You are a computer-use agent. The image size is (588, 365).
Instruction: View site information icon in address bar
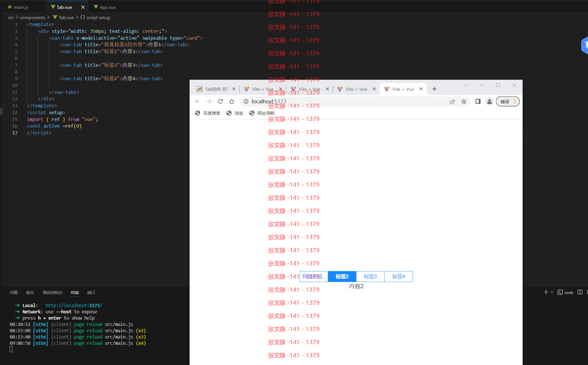click(x=246, y=101)
